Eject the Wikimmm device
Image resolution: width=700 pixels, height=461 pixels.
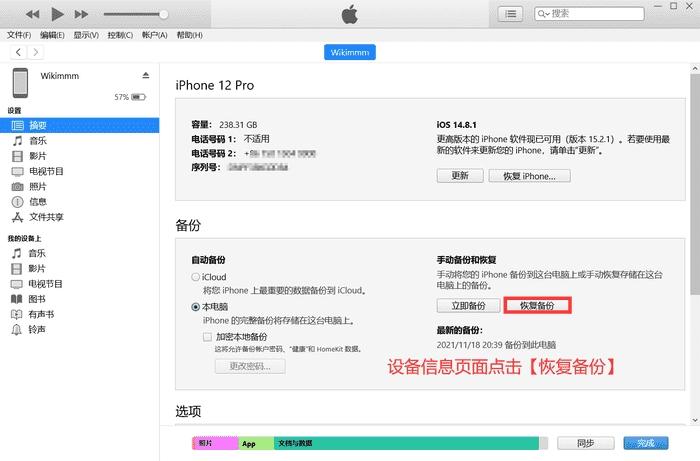[x=146, y=75]
